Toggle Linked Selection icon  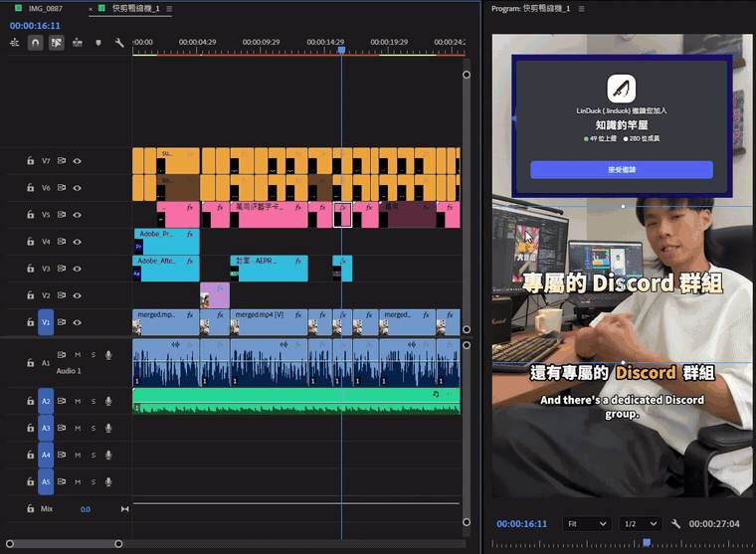(x=57, y=43)
